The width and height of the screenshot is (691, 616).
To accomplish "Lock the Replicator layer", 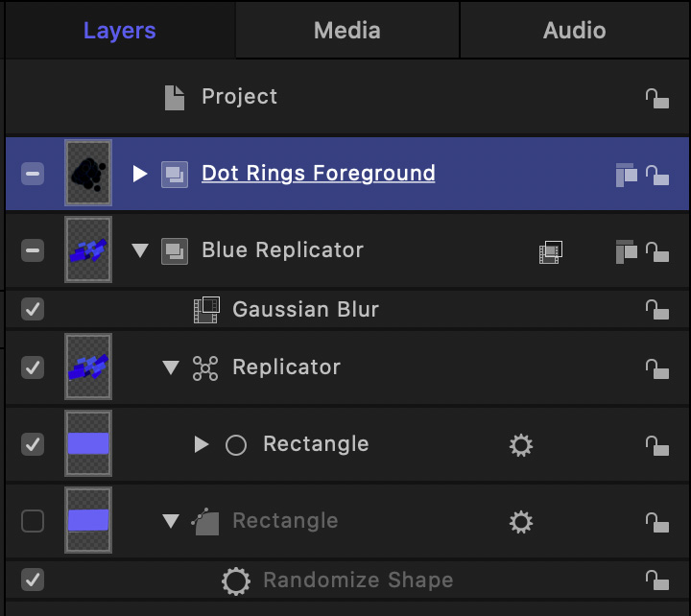I will [657, 368].
